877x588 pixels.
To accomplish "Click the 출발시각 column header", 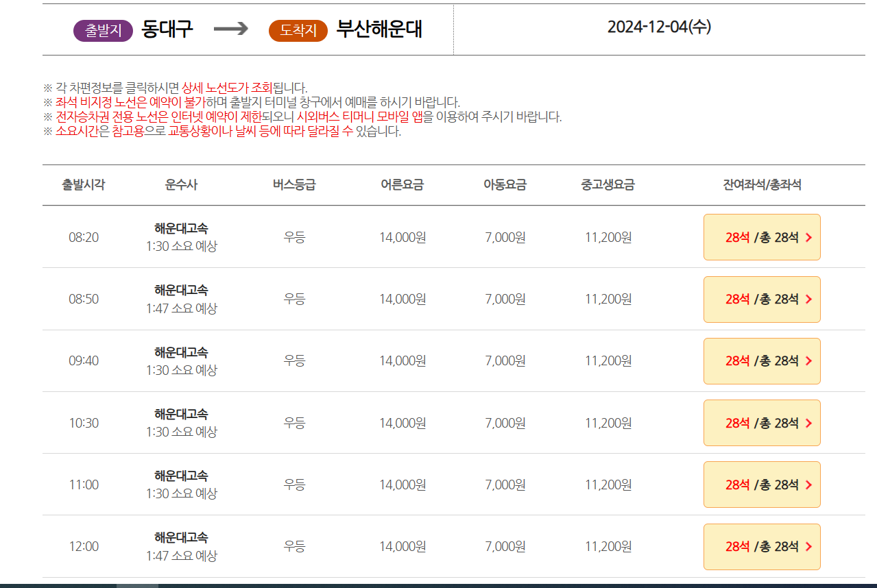I will coord(84,184).
